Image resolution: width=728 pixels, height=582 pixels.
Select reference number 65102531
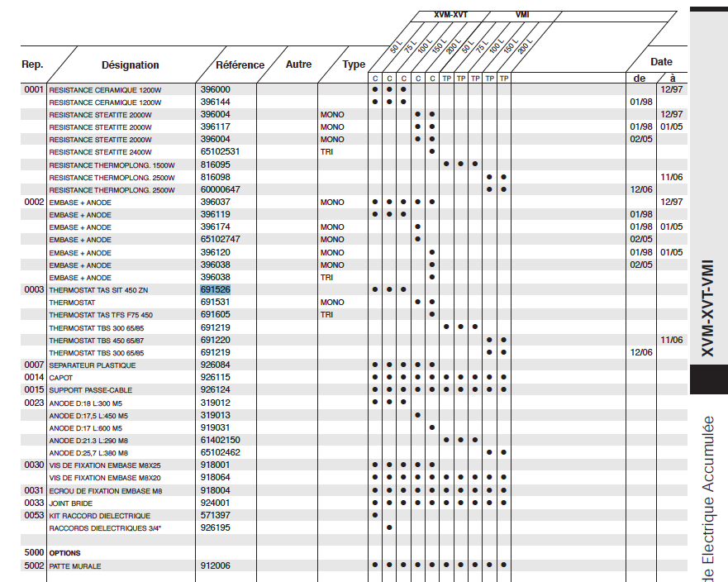220,151
